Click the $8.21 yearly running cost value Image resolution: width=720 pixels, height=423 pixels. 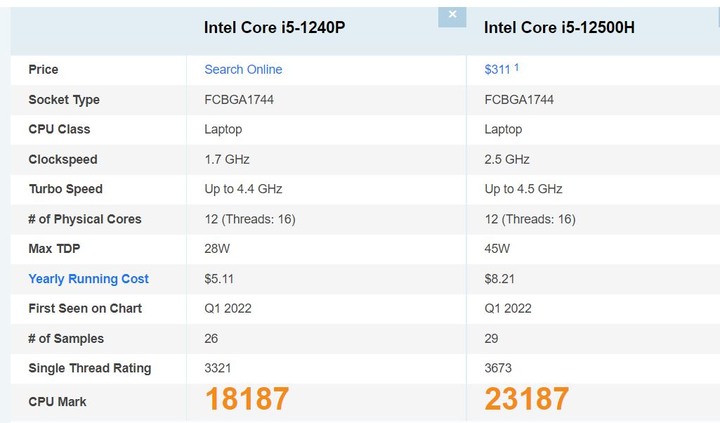click(x=500, y=279)
